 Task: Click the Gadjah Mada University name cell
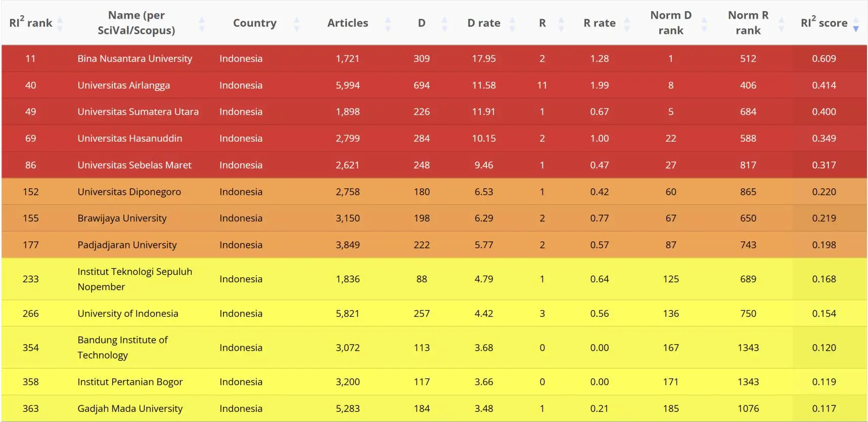coord(130,409)
